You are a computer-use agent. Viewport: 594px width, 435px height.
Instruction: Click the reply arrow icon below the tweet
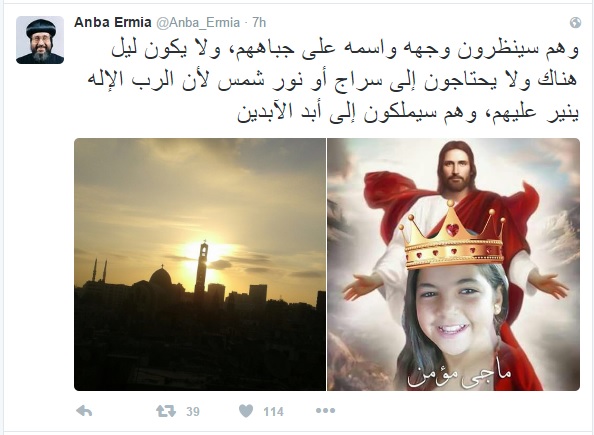84,411
